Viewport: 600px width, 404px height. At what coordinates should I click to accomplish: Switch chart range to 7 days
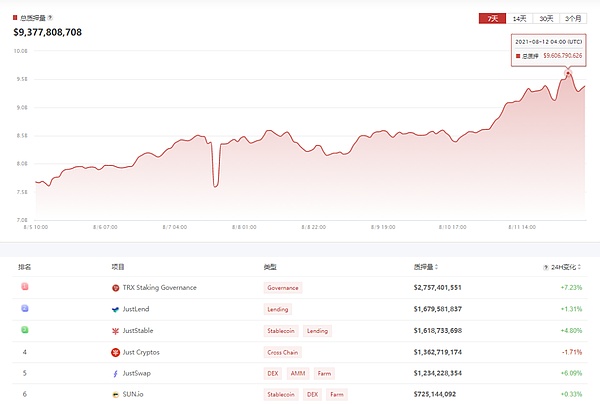(492, 18)
